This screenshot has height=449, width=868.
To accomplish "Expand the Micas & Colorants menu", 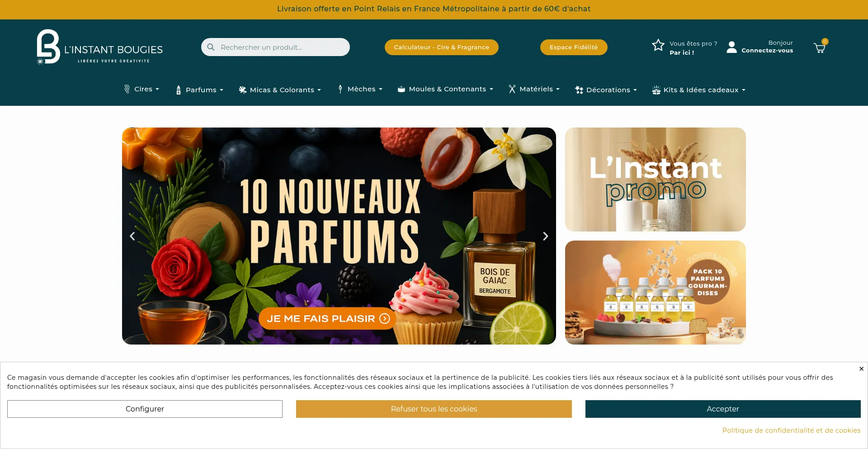I will (x=280, y=90).
